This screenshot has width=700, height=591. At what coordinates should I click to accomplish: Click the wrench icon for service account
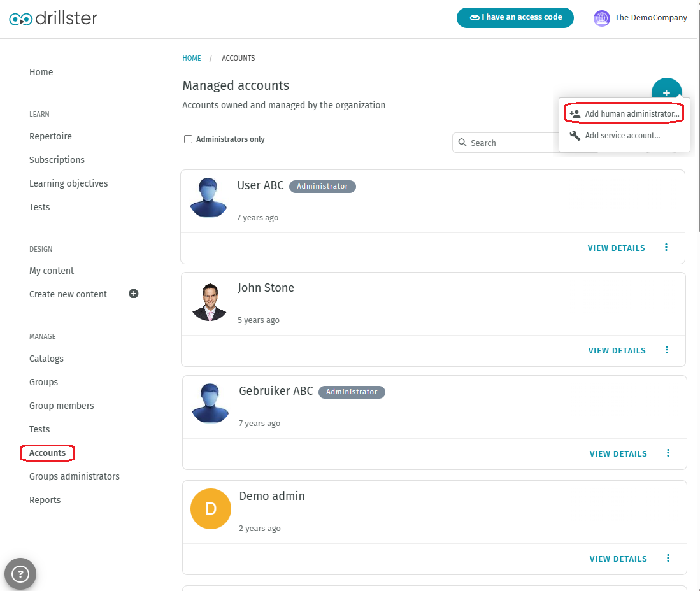point(574,135)
